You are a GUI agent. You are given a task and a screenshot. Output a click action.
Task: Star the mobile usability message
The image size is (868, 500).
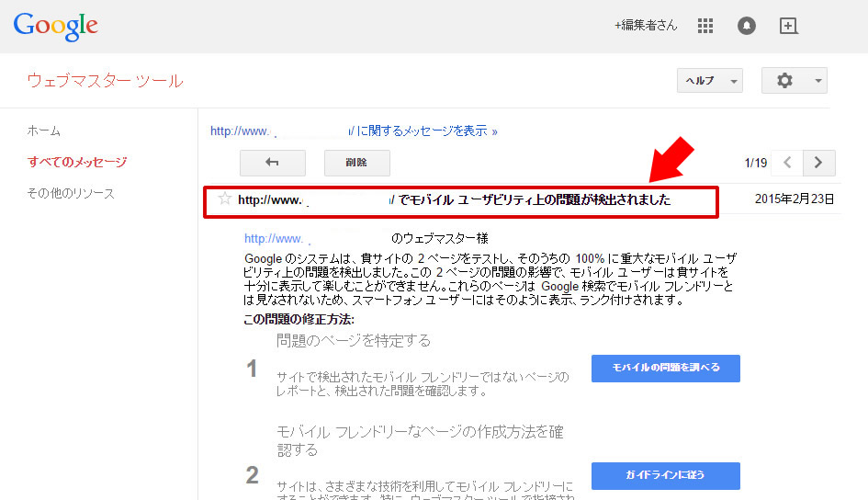224,199
